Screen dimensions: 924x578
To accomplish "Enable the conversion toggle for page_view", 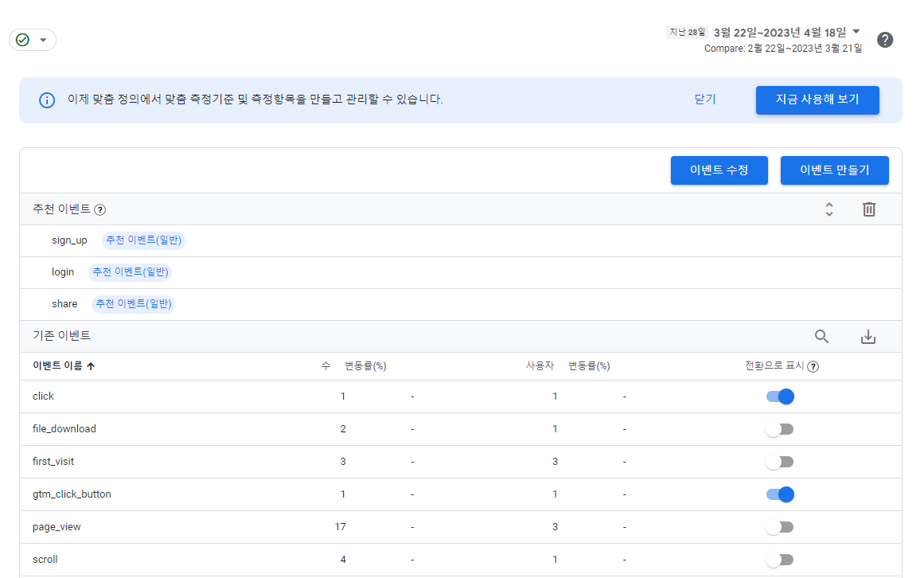I will [x=780, y=527].
